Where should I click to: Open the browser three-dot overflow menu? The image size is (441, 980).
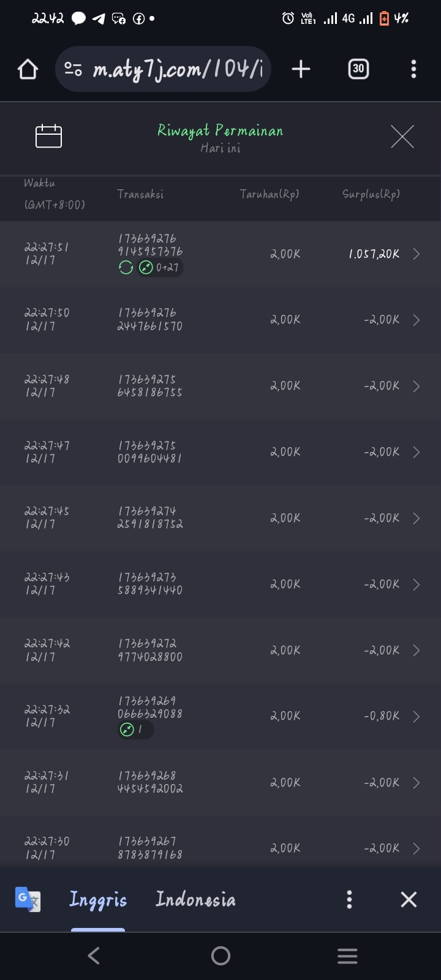point(413,69)
